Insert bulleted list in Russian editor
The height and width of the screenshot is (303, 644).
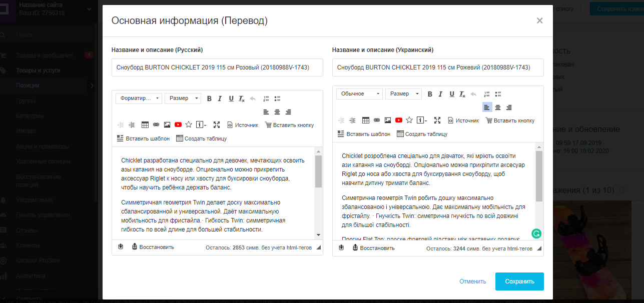277,98
